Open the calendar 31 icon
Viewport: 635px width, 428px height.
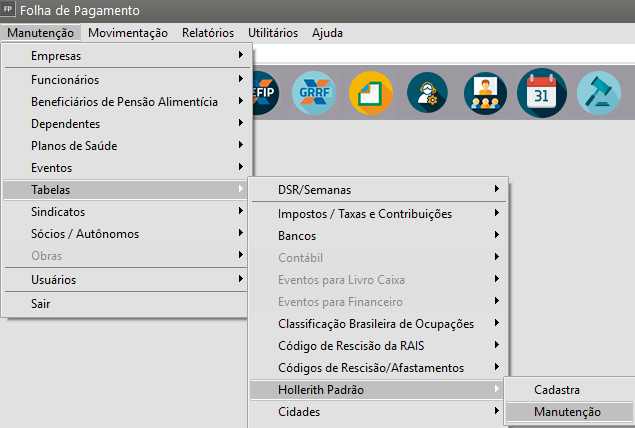542,93
